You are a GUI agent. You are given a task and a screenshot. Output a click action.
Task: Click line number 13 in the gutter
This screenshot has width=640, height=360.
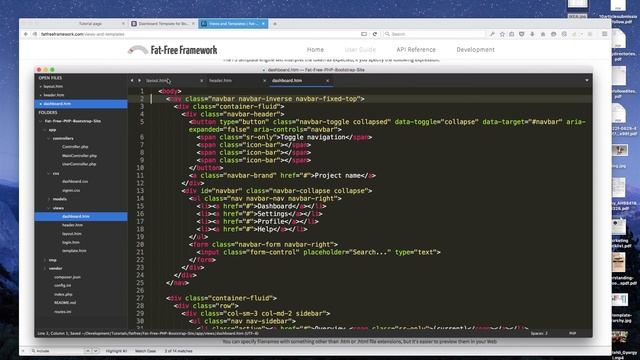coord(140,191)
